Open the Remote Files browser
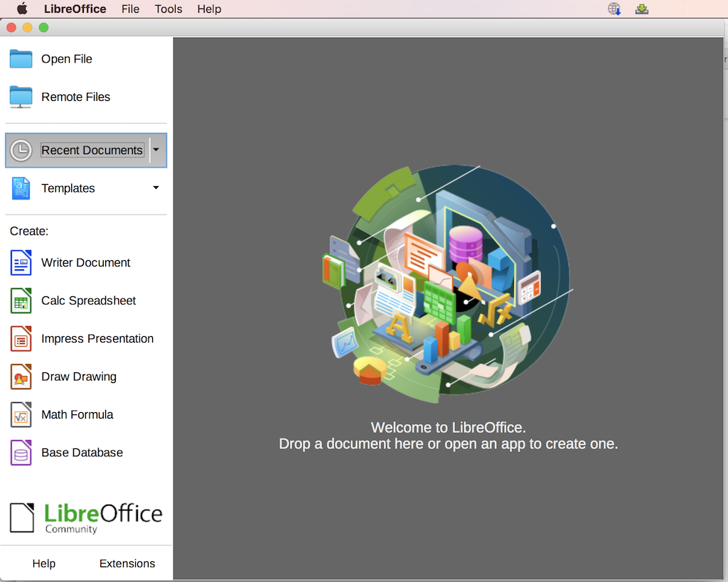 click(x=75, y=97)
